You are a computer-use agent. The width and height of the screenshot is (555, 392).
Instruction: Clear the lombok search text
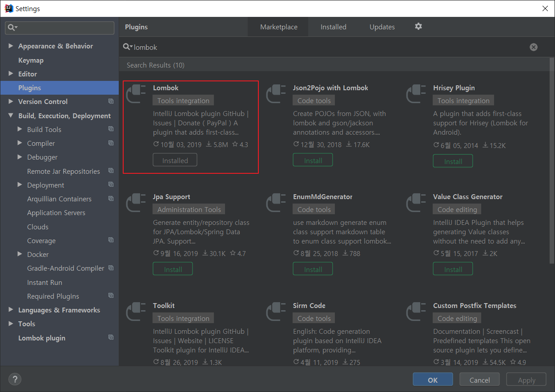click(533, 47)
